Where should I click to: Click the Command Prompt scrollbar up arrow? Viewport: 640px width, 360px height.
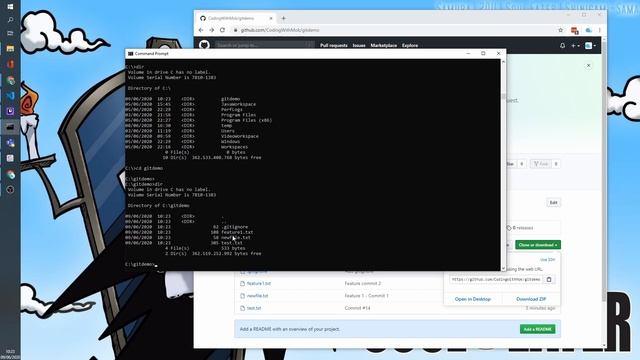coord(503,62)
